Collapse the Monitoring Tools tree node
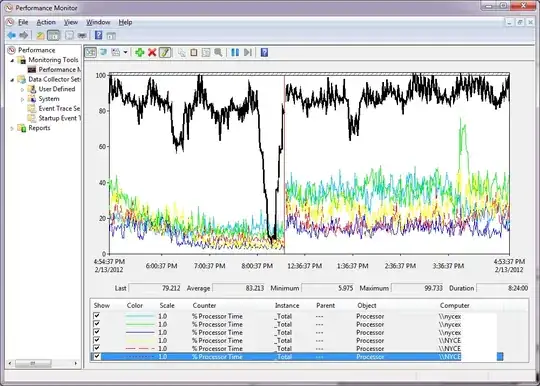This screenshot has width=540, height=386. [13, 60]
